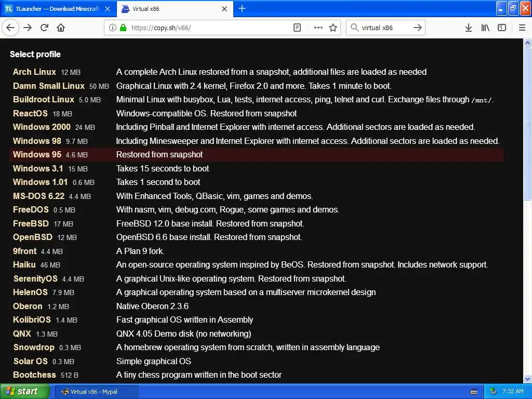Screen dimensions: 532x399
Task: Toggle the browser sidebar
Action: tap(502, 28)
